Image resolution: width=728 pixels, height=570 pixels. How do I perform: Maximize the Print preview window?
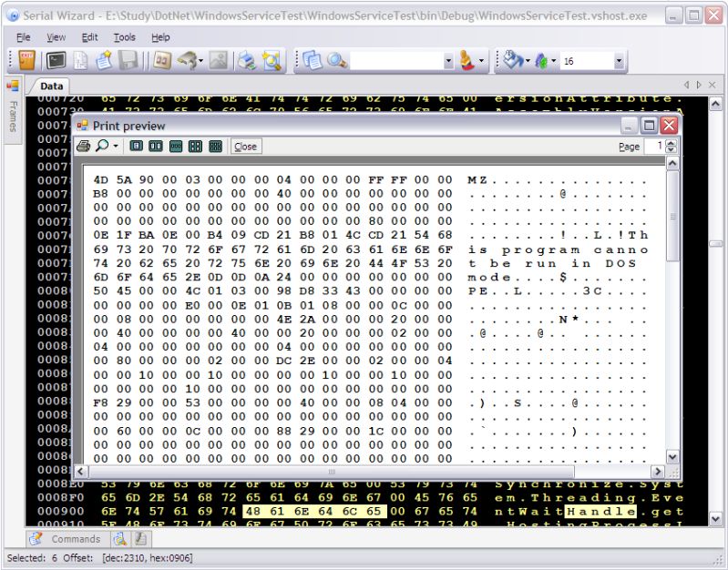pyautogui.click(x=650, y=126)
